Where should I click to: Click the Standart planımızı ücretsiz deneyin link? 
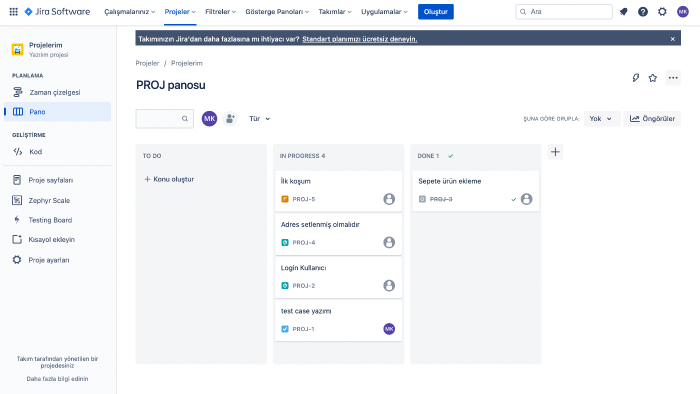click(x=359, y=39)
